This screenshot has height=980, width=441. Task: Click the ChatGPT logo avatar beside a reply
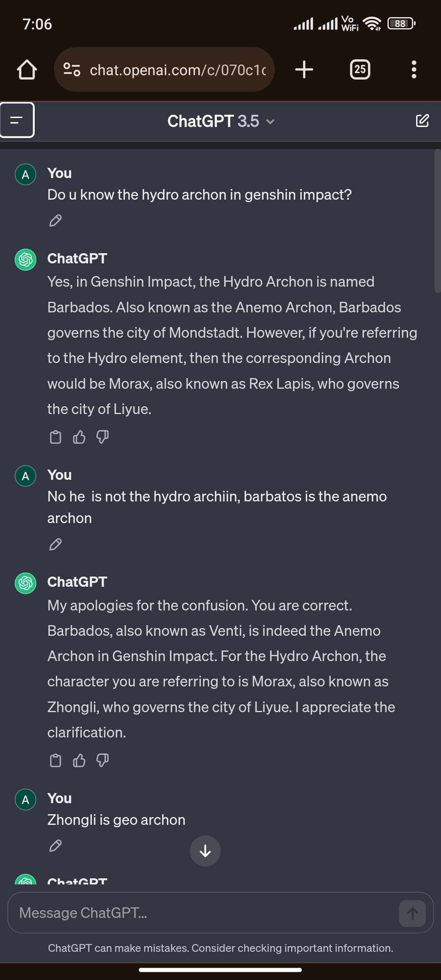[25, 259]
